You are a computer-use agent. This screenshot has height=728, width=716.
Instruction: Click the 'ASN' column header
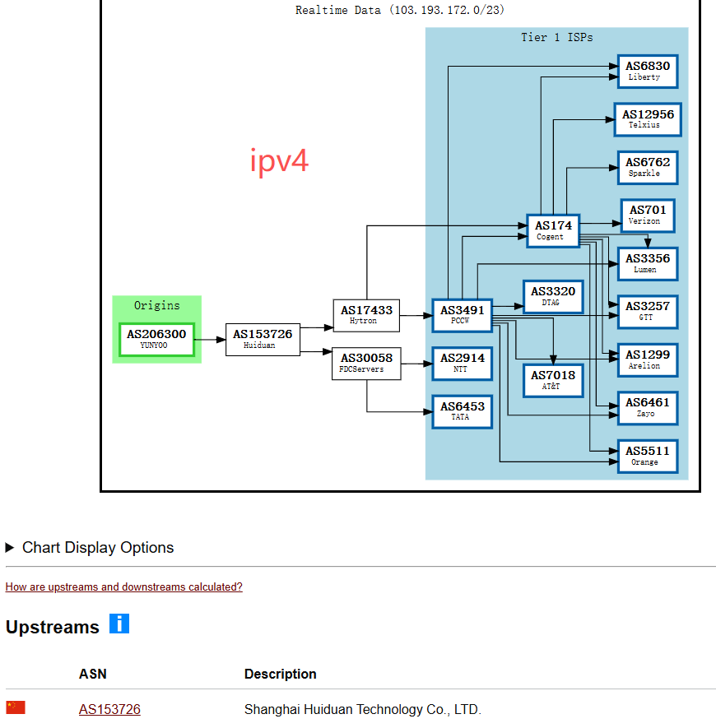pos(93,674)
